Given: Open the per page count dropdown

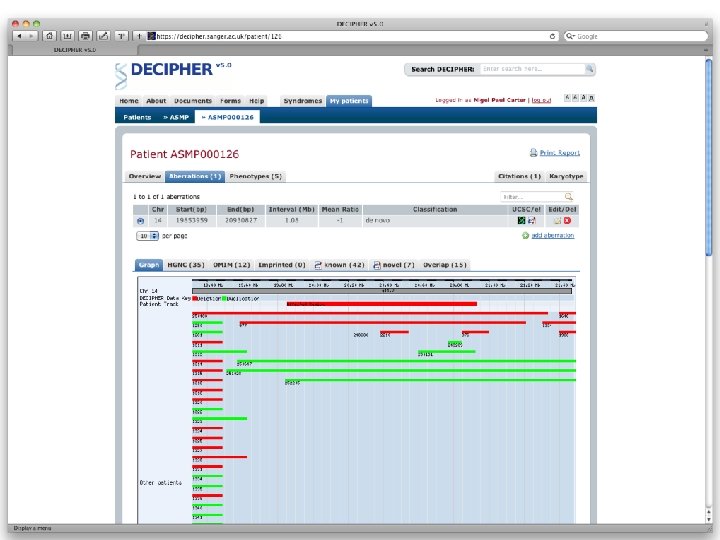Looking at the screenshot, I should coord(147,236).
